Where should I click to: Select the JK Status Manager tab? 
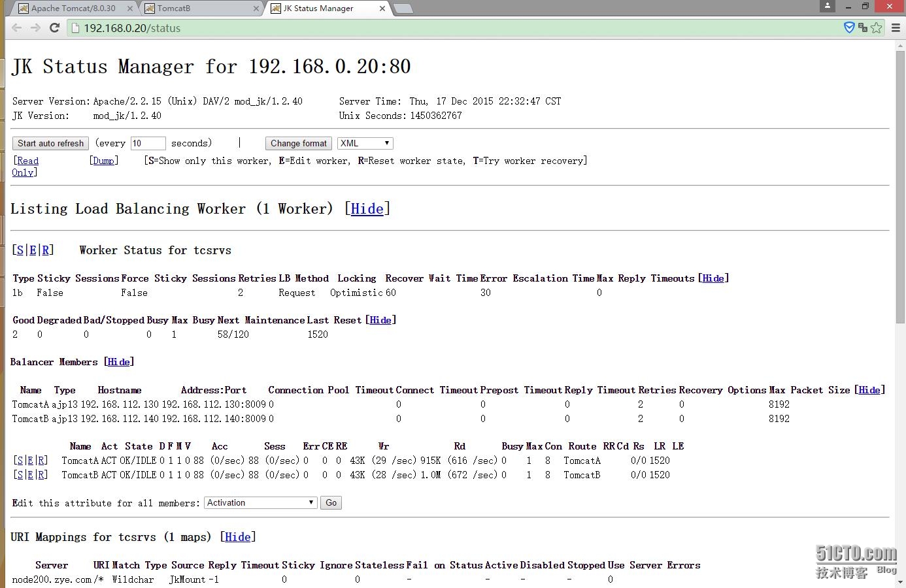tap(326, 8)
